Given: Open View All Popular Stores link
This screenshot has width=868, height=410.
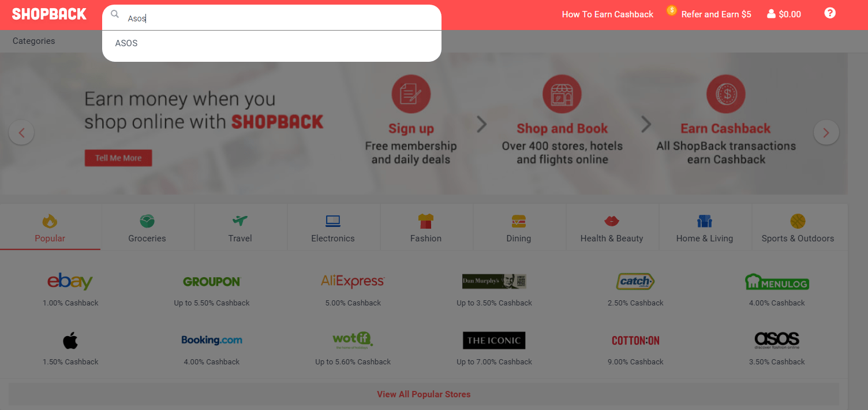Looking at the screenshot, I should [x=424, y=394].
